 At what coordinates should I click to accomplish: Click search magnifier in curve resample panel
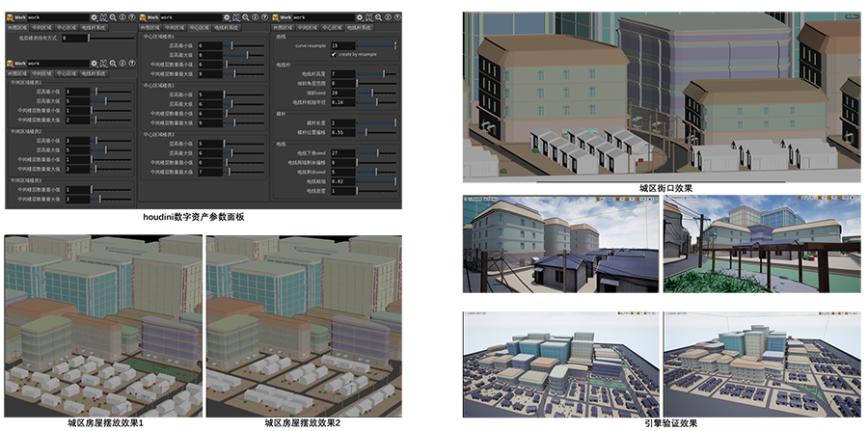pos(379,17)
